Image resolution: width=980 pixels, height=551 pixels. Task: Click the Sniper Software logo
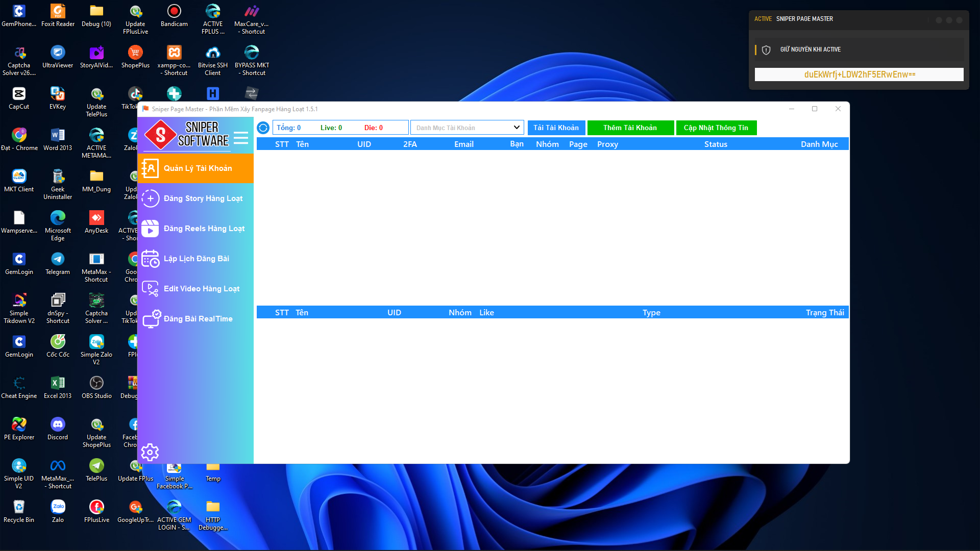(187, 135)
